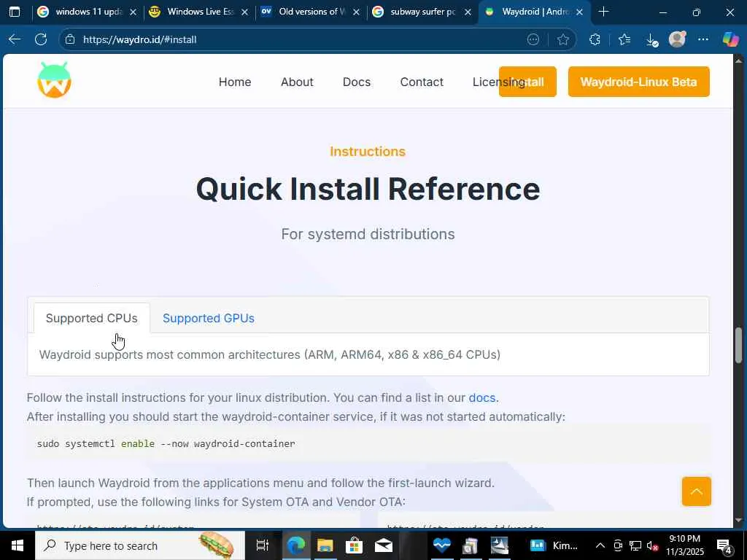
Task: Click the page vertical scrollbar thumb
Action: (x=739, y=345)
